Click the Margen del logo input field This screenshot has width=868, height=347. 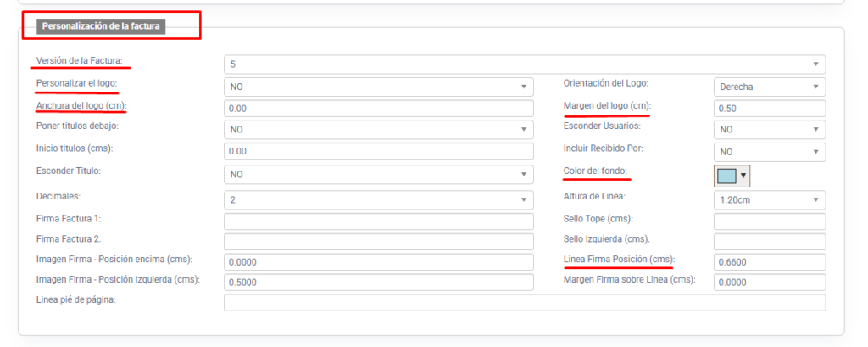769,109
